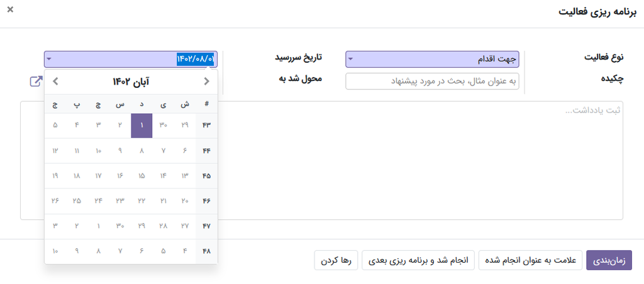Select day ۲۶ in the calendar
Image resolution: width=644 pixels, height=284 pixels.
[55, 201]
